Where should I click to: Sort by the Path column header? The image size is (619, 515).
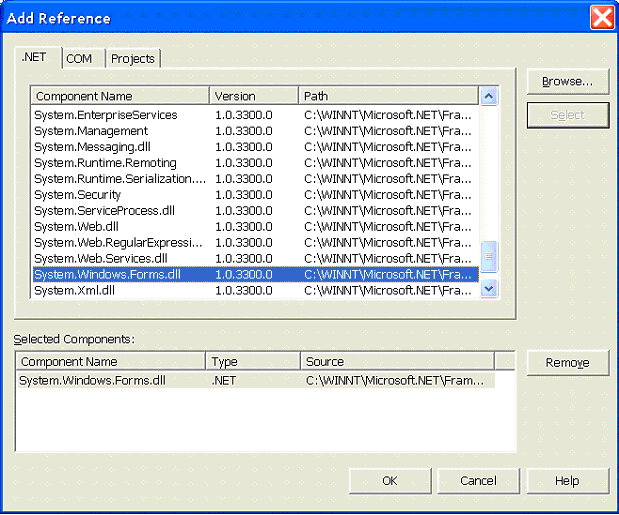388,96
